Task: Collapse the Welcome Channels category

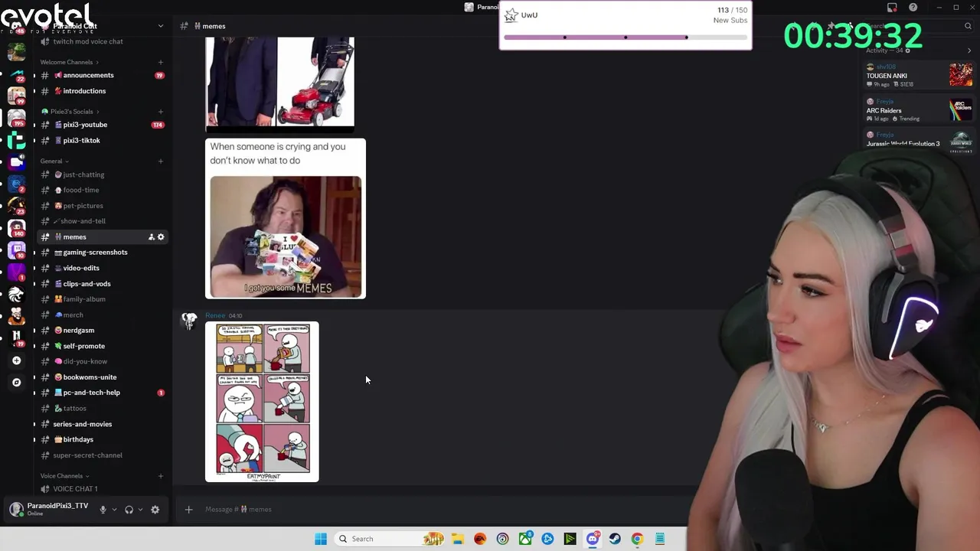Action: click(70, 62)
